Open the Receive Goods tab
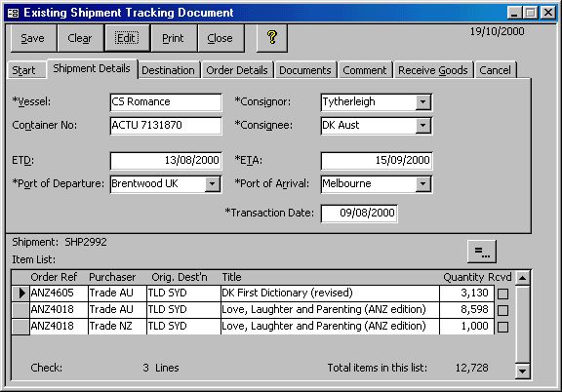This screenshot has height=392, width=562. pyautogui.click(x=433, y=70)
